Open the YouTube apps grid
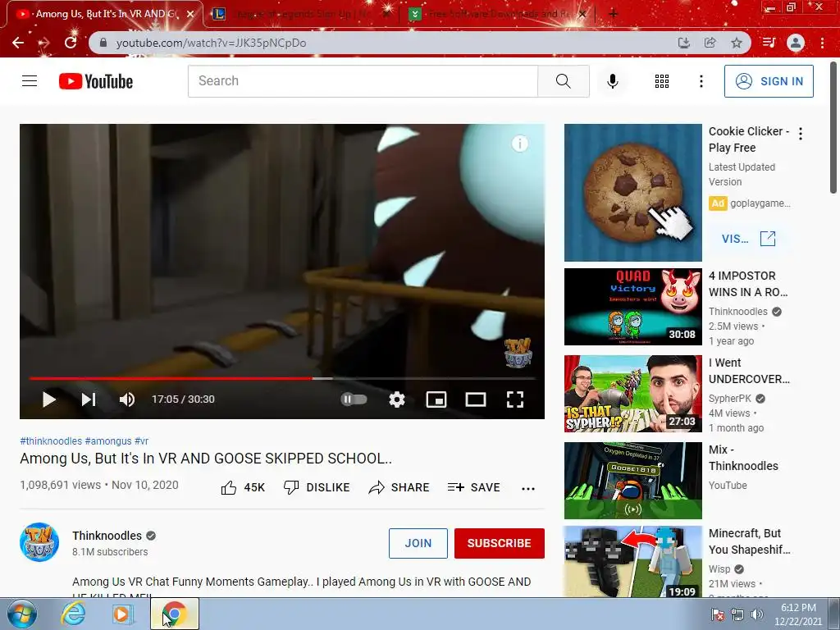Screen dimensions: 840x630 tap(662, 81)
